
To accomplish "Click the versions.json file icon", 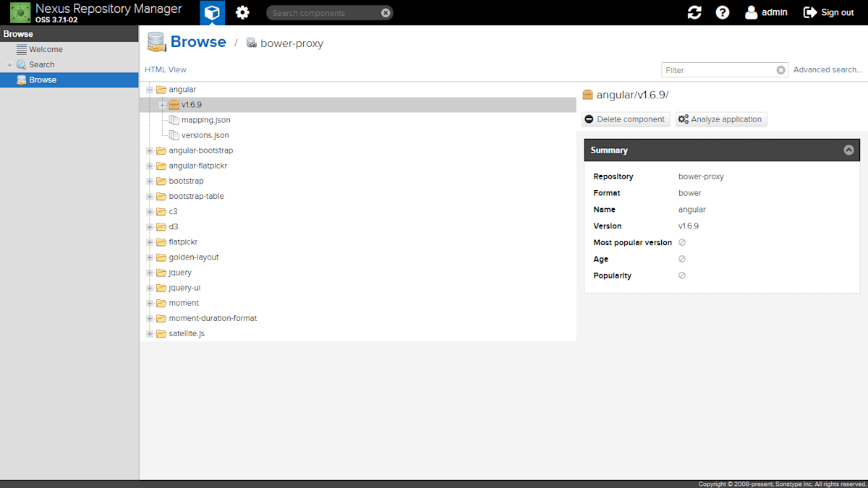I will click(174, 135).
